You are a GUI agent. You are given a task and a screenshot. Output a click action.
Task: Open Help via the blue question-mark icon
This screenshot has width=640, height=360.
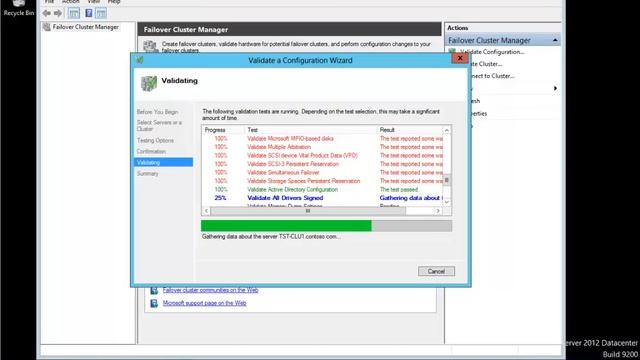89,13
